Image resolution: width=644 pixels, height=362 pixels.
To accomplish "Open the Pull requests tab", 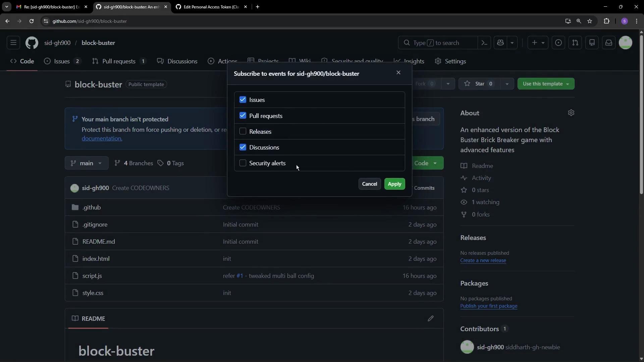I will pyautogui.click(x=119, y=61).
